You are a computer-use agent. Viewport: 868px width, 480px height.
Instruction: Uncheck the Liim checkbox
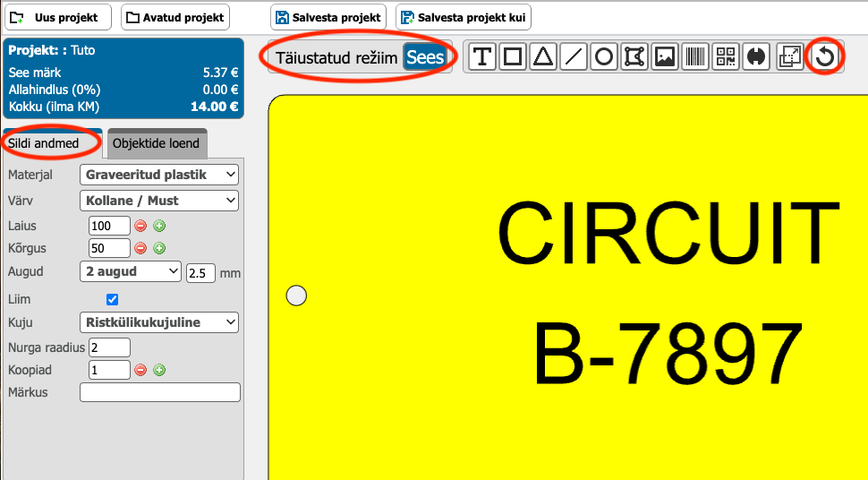[113, 300]
